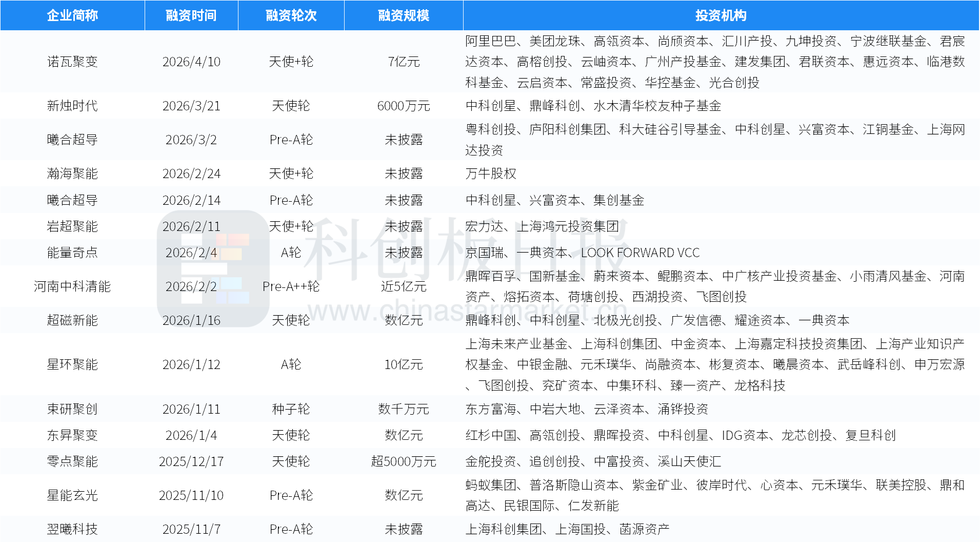Click company name 零点聚能
Screen dimensions: 980x543
point(72,461)
